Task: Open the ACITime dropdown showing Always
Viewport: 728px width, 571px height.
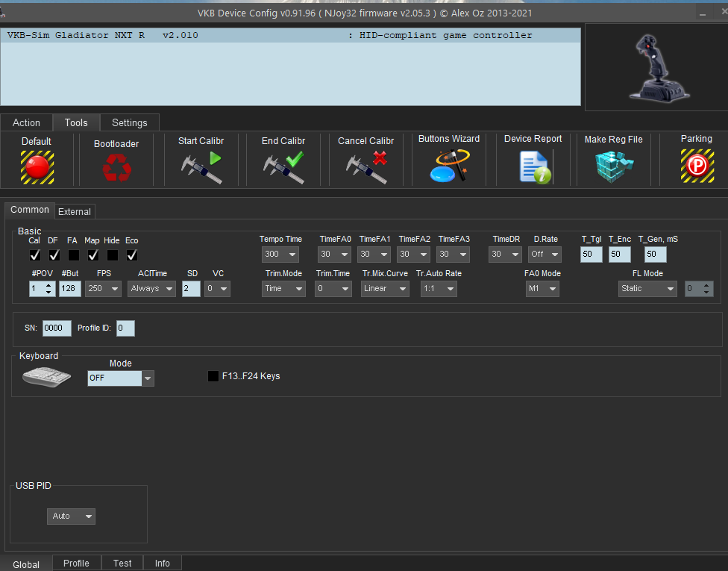Action: coord(152,289)
